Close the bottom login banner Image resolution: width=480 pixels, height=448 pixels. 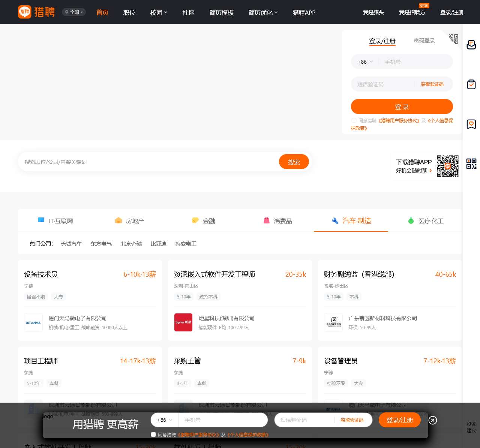coord(432,420)
